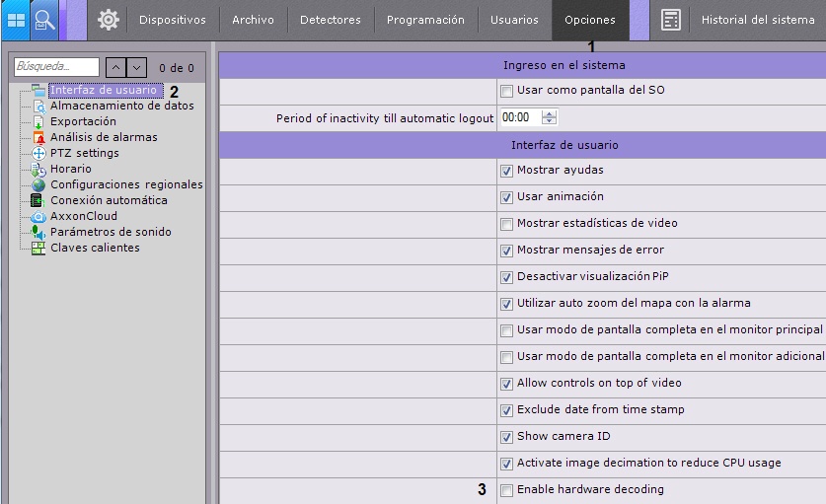The height and width of the screenshot is (504, 826).
Task: Open the system log list icon
Action: pos(671,20)
